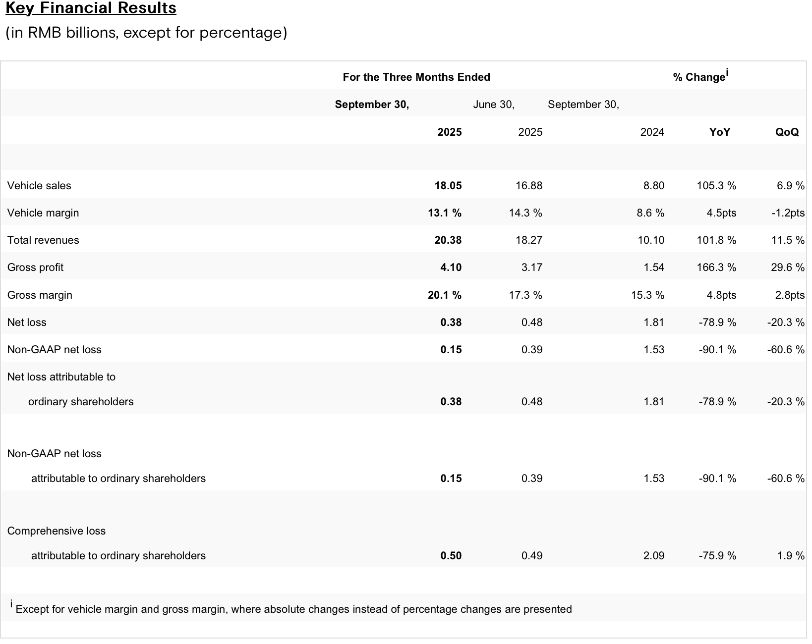Click the bold 18.05 vehicle sales value
This screenshot has width=812, height=644.
(x=448, y=186)
